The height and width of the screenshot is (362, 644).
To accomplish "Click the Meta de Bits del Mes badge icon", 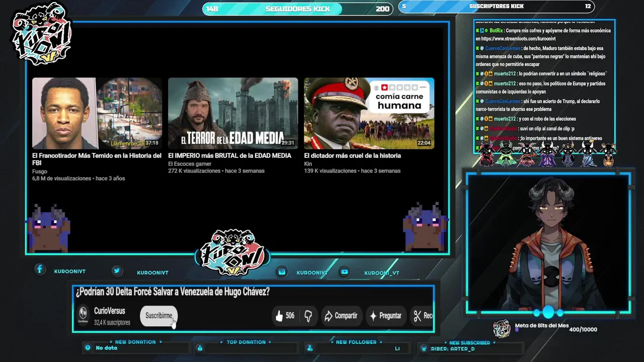I will pos(502,329).
